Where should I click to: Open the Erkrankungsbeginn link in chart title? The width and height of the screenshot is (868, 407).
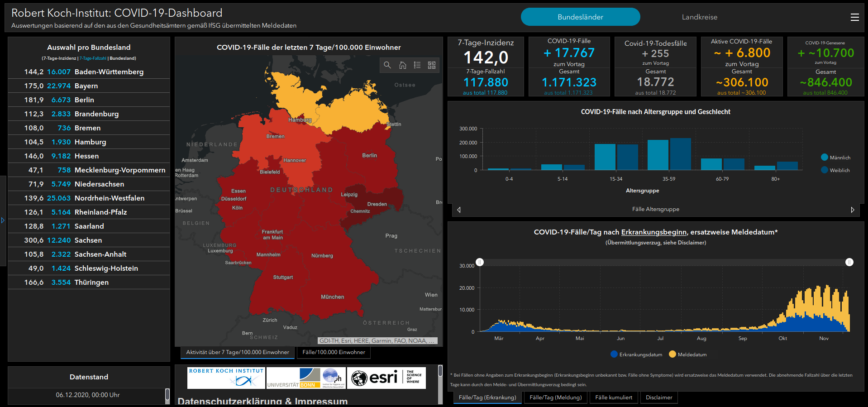pos(653,232)
